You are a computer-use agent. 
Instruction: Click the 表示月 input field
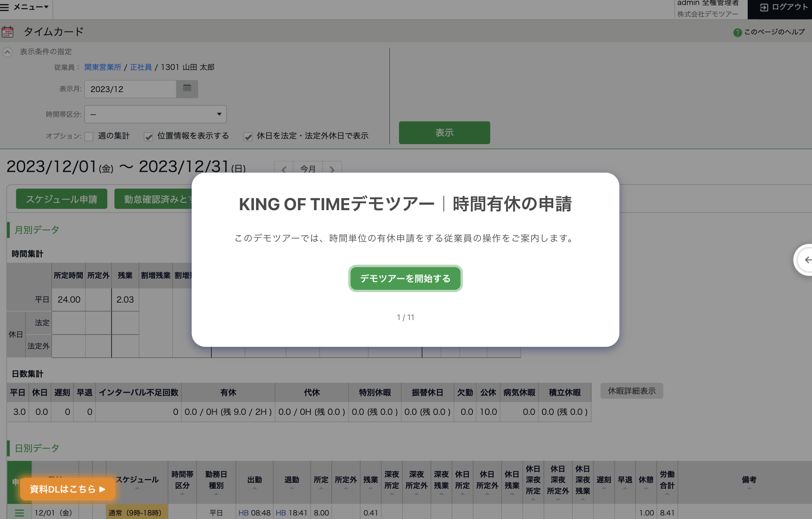pos(130,89)
